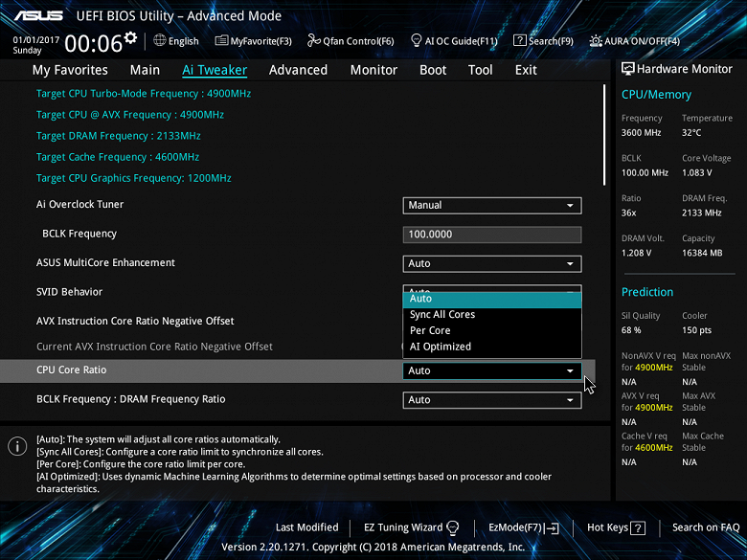Click the Capacity 16384 MB value
Screen dimensions: 747x560
click(702, 253)
